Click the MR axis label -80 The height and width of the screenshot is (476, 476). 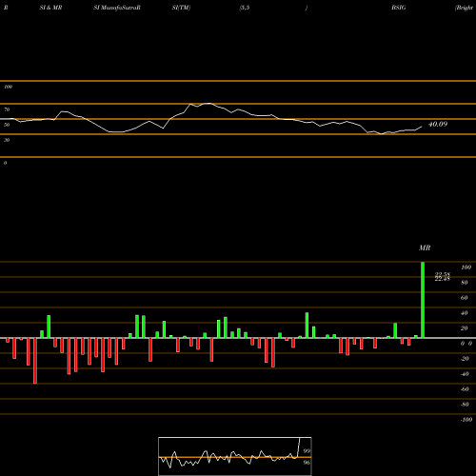pyautogui.click(x=465, y=405)
